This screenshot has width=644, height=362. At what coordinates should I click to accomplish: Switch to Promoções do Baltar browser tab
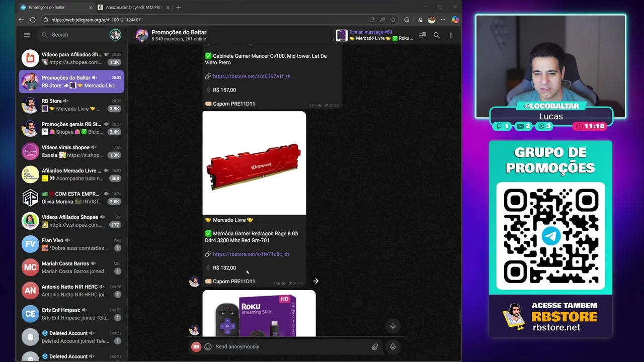coord(56,7)
